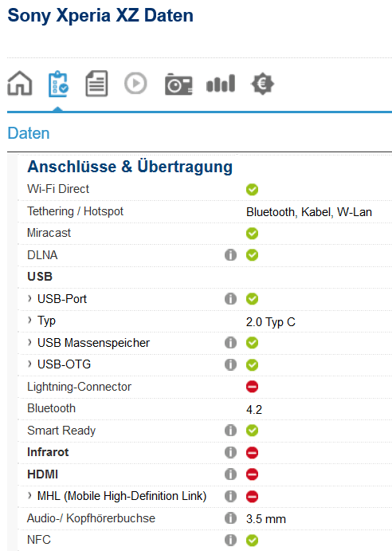Click the info icon for Audio-/Kopfhörerbuchse
The image size is (392, 551).
point(230,518)
